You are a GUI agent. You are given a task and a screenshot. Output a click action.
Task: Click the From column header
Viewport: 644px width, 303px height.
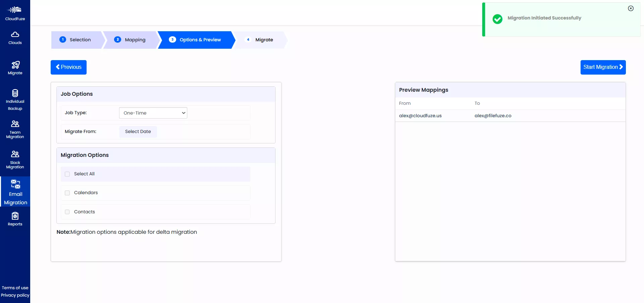click(x=405, y=103)
